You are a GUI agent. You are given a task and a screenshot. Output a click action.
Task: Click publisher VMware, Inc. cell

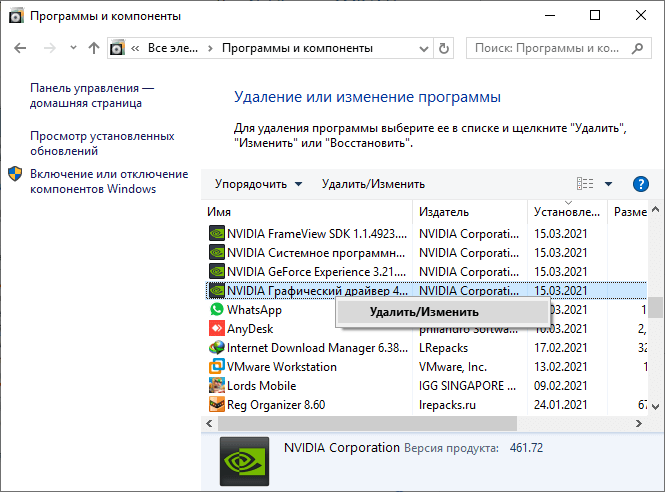click(453, 367)
